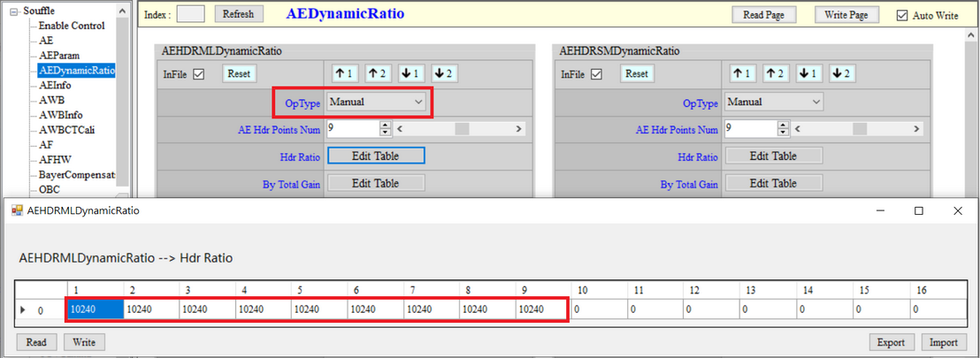Select AEParam in the tree list

click(59, 55)
